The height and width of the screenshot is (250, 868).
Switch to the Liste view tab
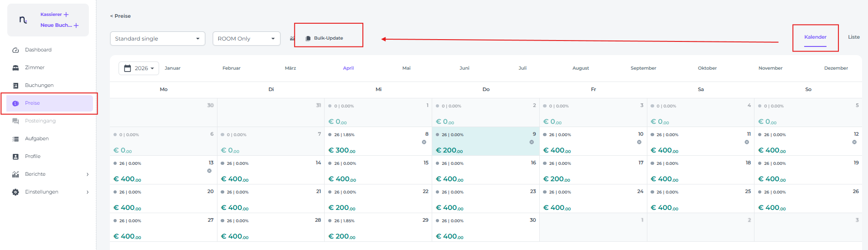click(853, 37)
